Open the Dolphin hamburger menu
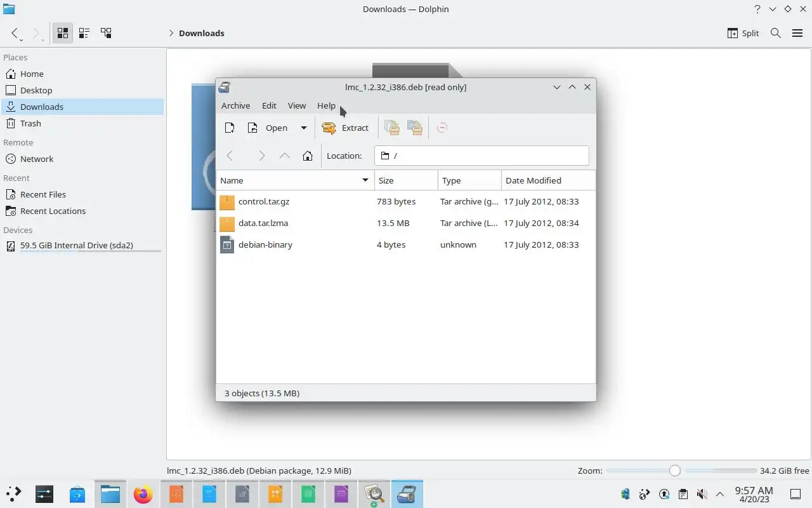812x508 pixels. tap(797, 33)
